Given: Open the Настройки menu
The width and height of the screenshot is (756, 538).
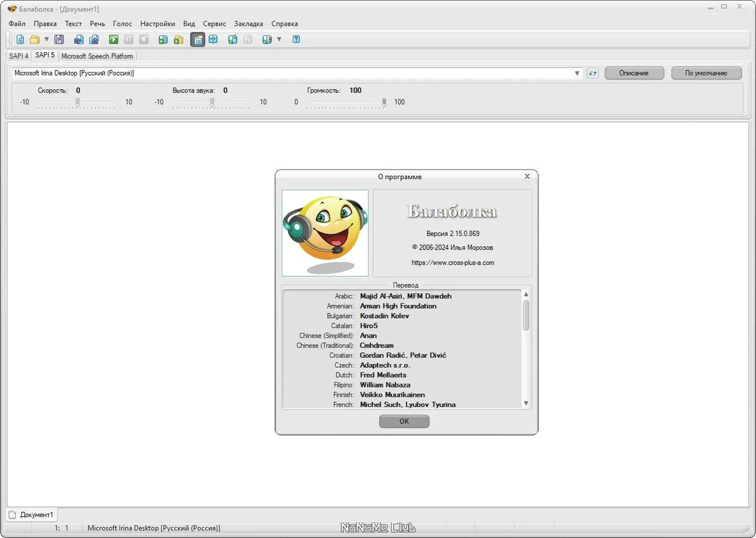Looking at the screenshot, I should point(157,24).
